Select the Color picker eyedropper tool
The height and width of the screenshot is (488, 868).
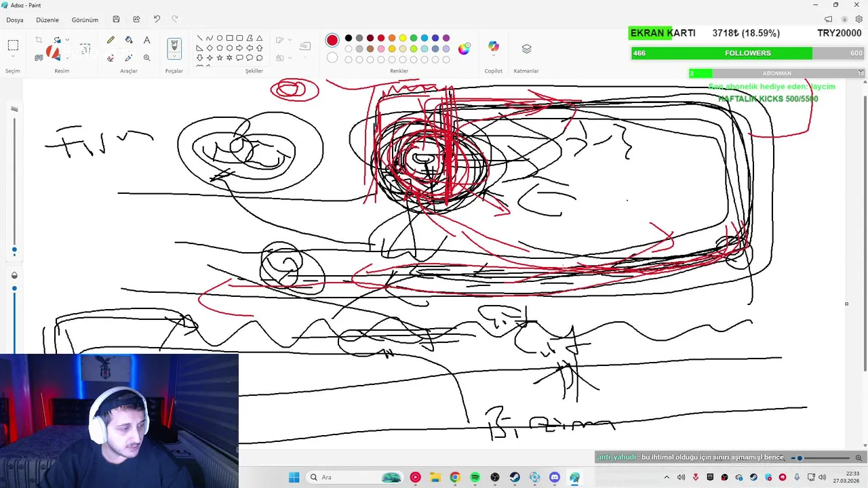click(x=129, y=58)
